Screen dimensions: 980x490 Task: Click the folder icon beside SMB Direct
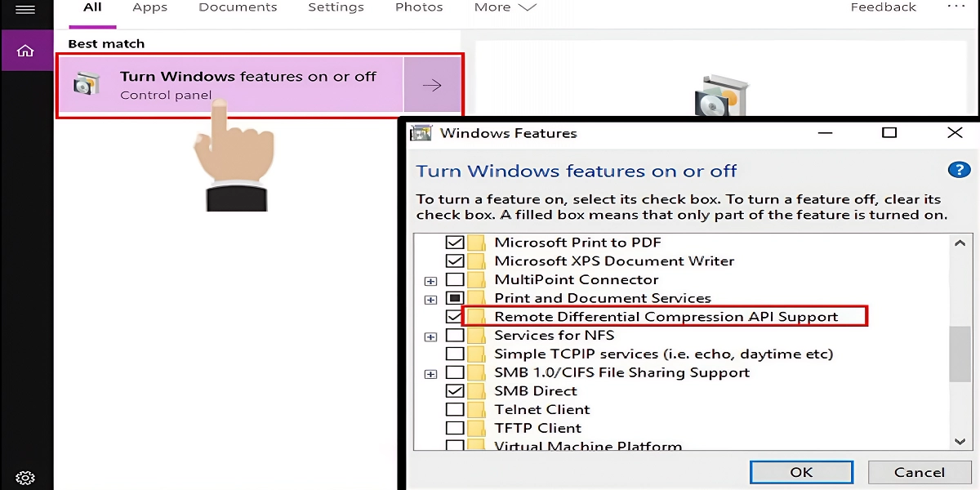(x=477, y=391)
